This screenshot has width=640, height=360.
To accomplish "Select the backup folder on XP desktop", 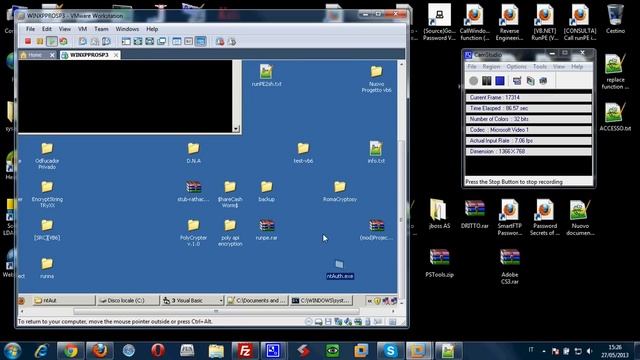I will pos(267,191).
